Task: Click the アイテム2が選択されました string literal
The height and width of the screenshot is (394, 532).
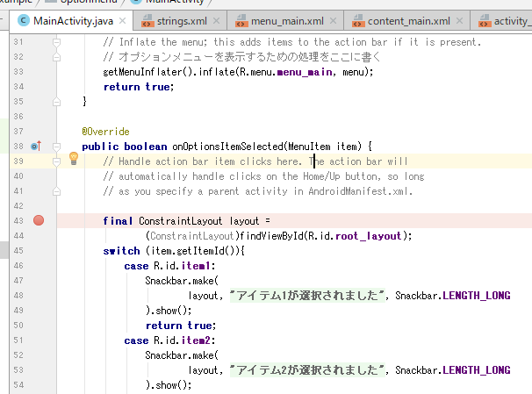Action: click(307, 370)
